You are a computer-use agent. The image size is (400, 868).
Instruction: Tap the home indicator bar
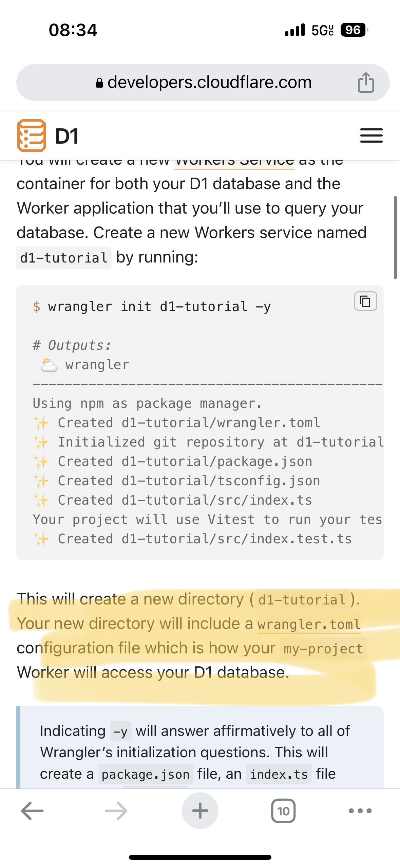[200, 857]
